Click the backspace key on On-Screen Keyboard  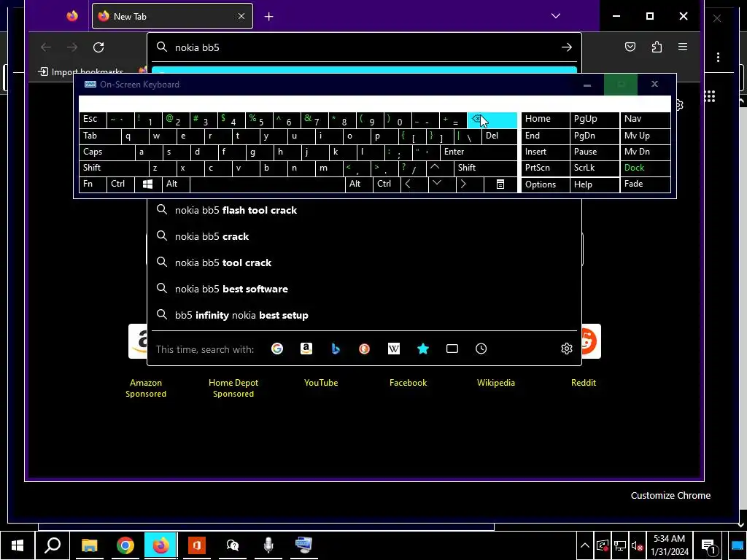492,120
